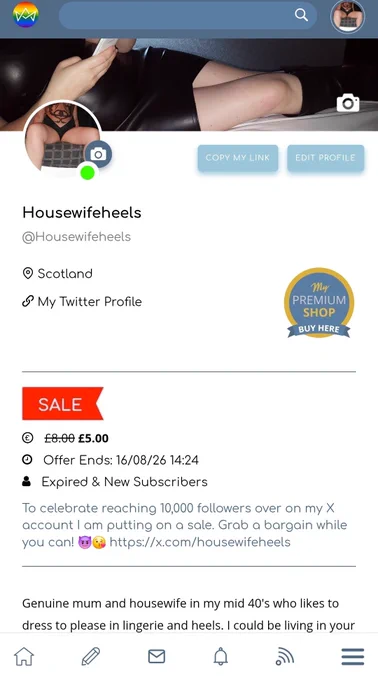Open notifications bell icon
Screen dimensions: 378x680
(x=221, y=657)
